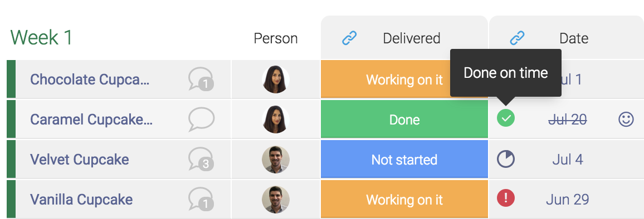This screenshot has width=644, height=219.
Task: Click Velvet Cupcake's person avatar
Action: tap(276, 159)
